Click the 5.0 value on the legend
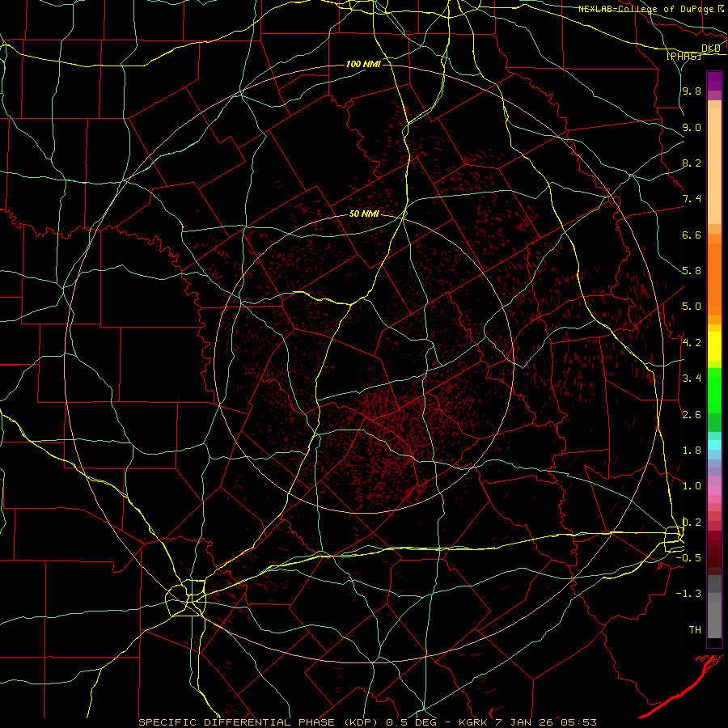This screenshot has width=728, height=728. tap(692, 307)
